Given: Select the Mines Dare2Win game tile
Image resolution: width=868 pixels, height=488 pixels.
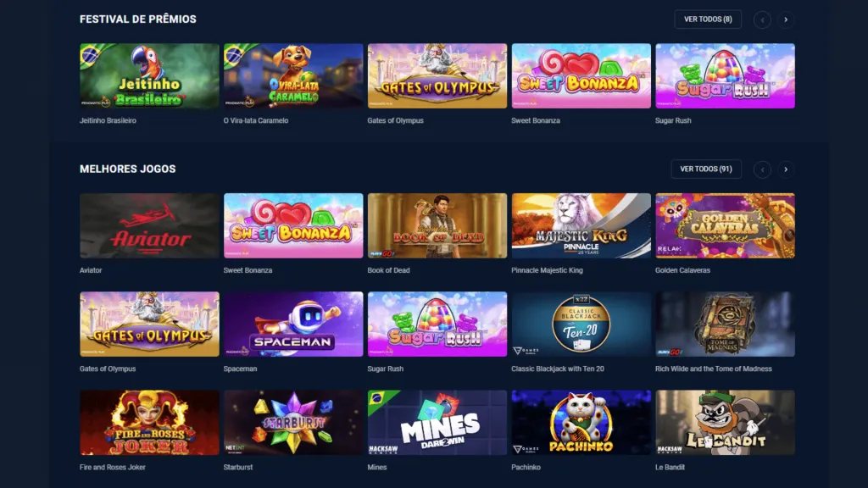Looking at the screenshot, I should pos(437,422).
